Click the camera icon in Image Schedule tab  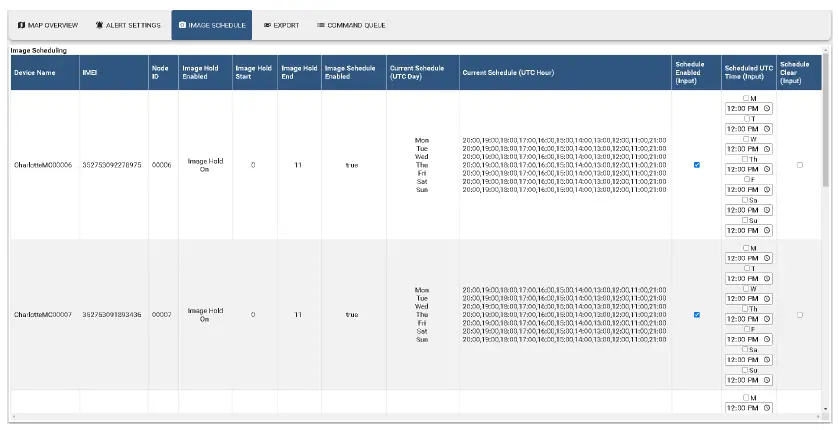tap(182, 25)
